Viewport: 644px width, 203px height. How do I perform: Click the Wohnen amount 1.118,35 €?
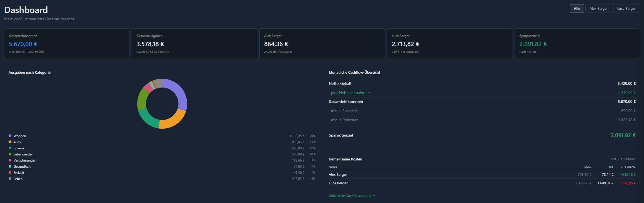(297, 136)
